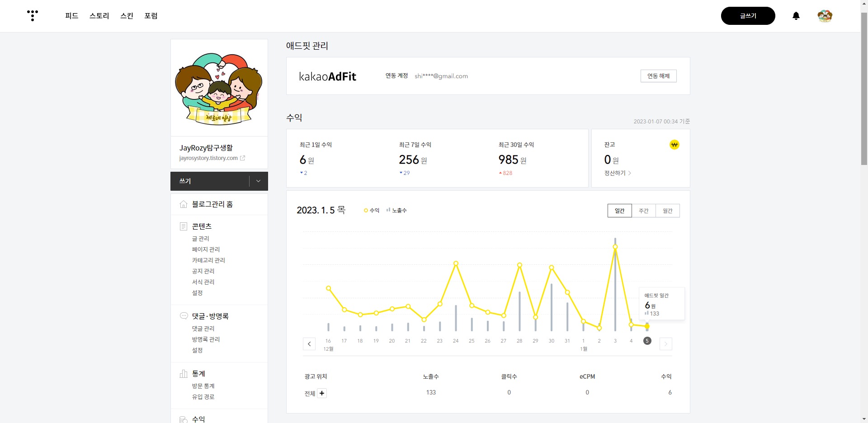This screenshot has height=423, width=868.
Task: Click the yellow won coin icon
Action: pyautogui.click(x=675, y=145)
